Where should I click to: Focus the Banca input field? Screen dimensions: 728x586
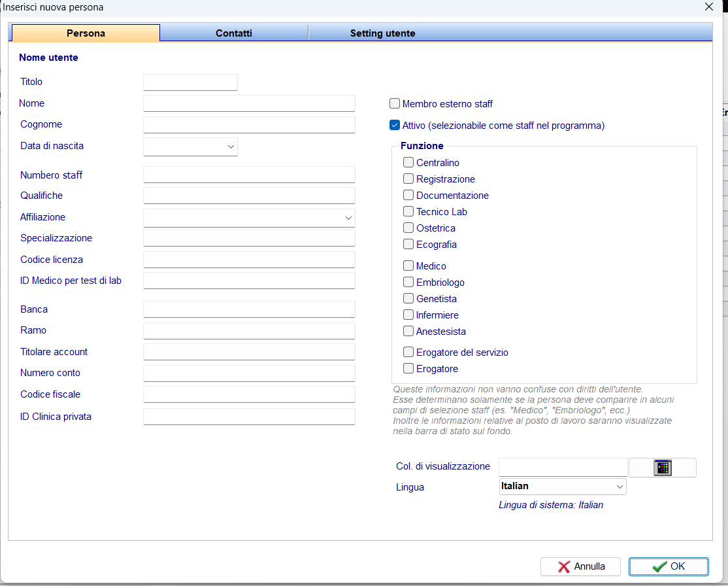[x=250, y=309]
